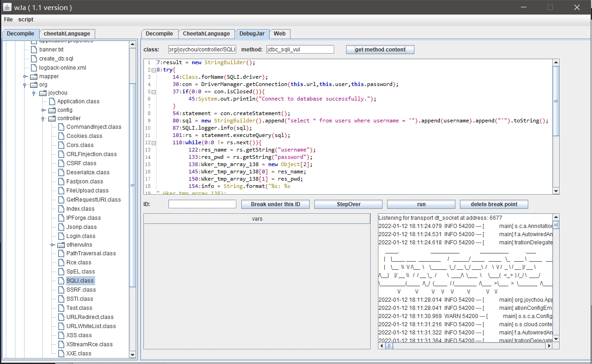
Task: Fold the if block at line 5
Action: 153,92
